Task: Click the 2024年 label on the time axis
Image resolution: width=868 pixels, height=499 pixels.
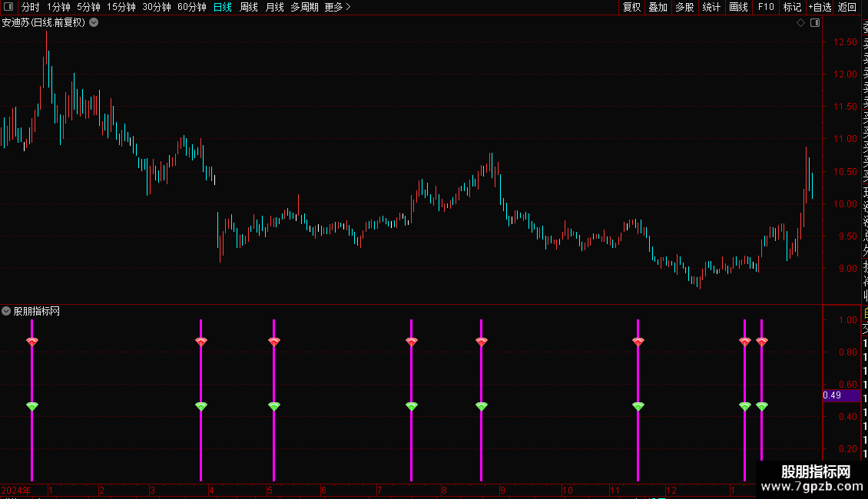Action: 16,490
